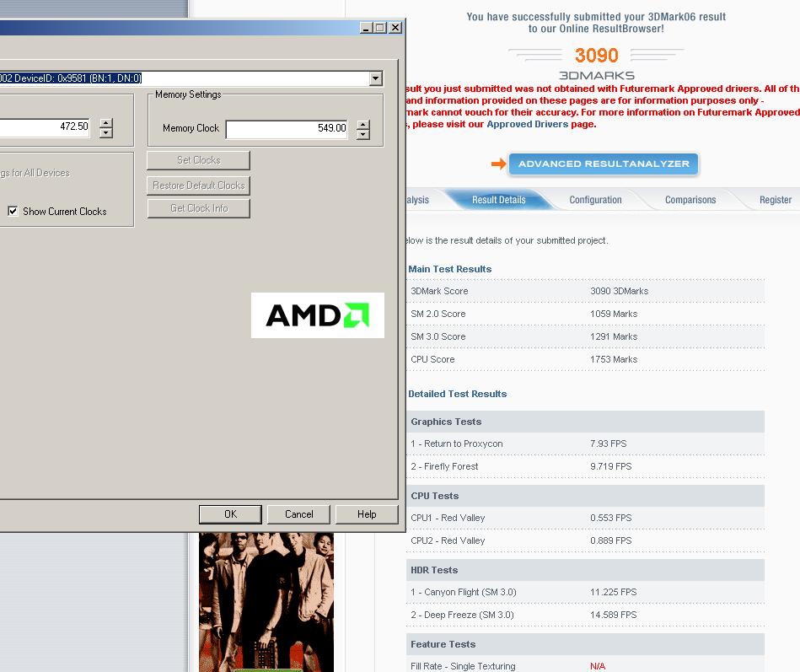This screenshot has height=672, width=800.
Task: Click the group photo thumbnail below the dialog
Action: click(x=266, y=602)
